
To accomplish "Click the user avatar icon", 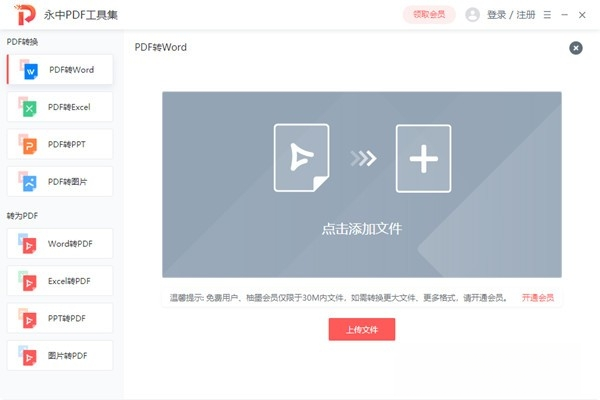I will [x=473, y=15].
